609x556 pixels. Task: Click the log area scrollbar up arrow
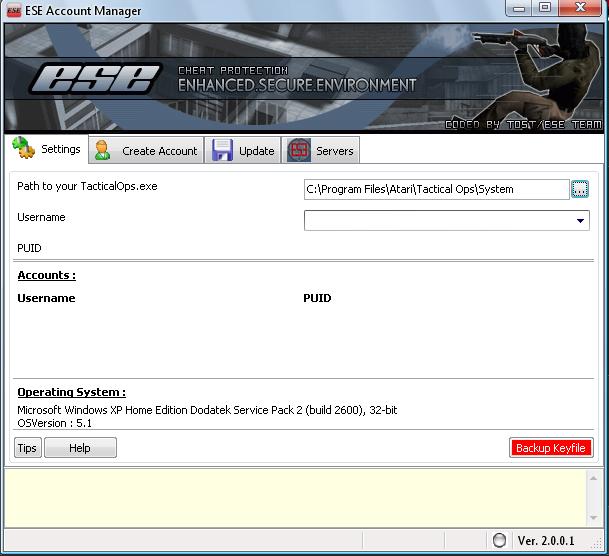tap(593, 478)
